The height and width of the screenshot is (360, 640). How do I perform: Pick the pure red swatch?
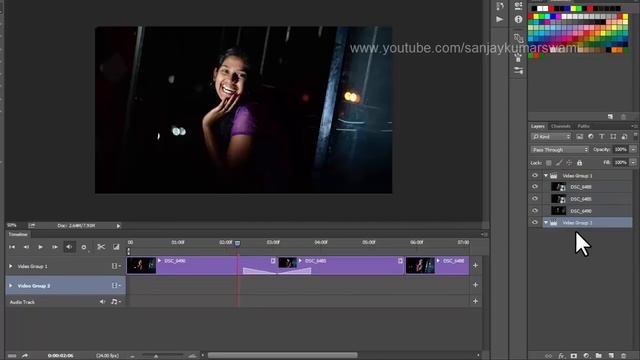tap(531, 17)
